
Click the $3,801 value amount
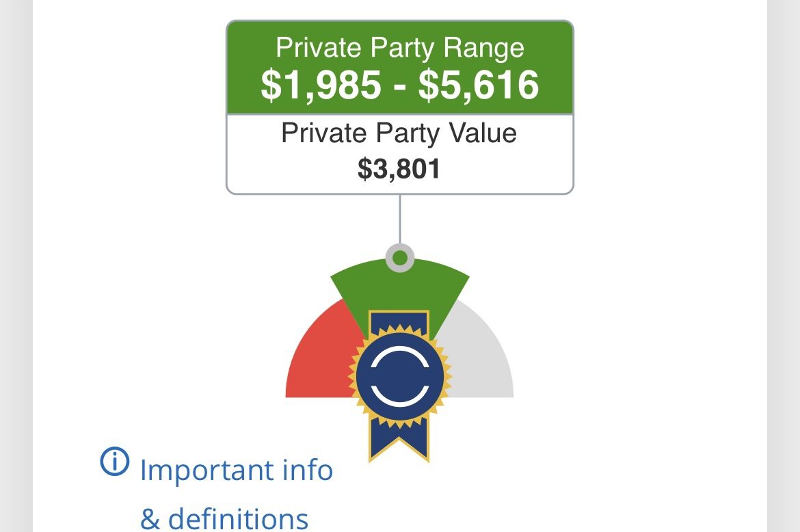coord(399,169)
